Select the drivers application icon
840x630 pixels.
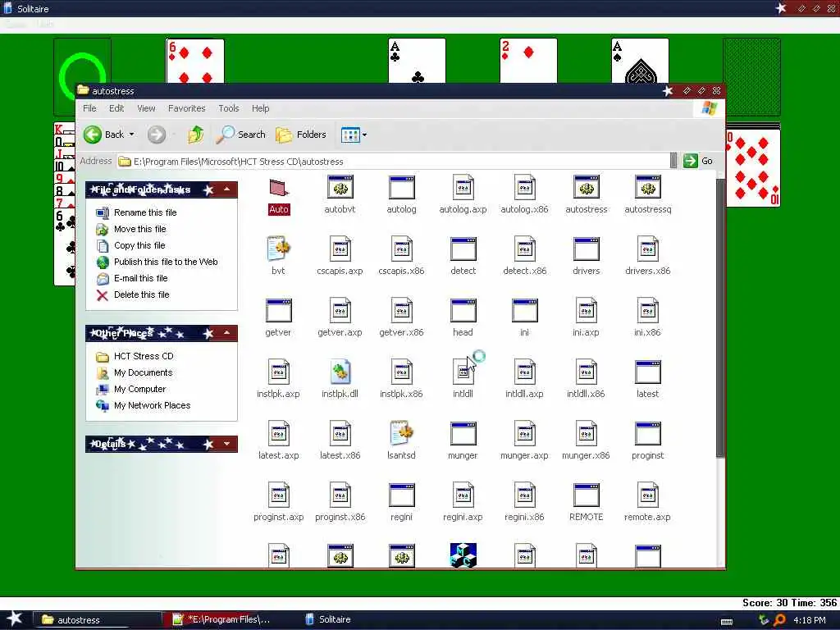586,249
